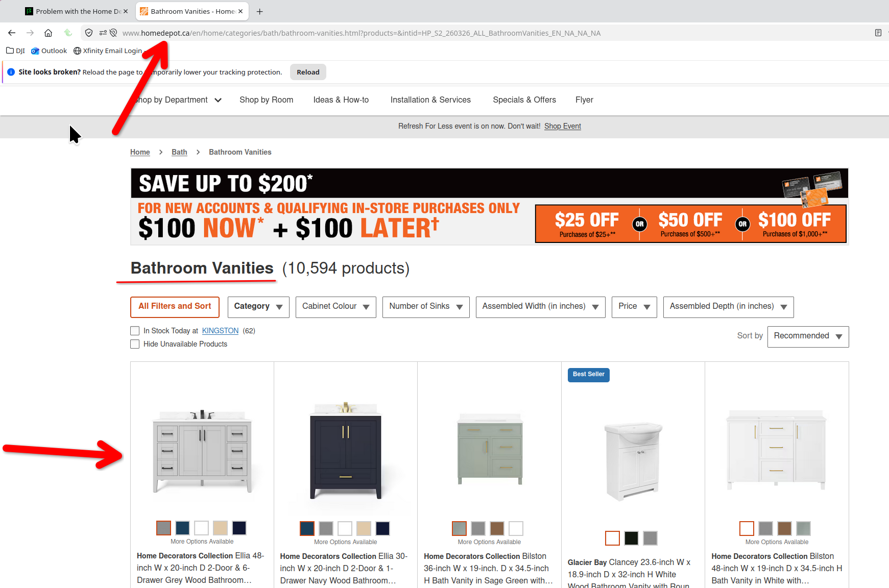
Task: Expand the Cabinet Colour filter
Action: pyautogui.click(x=336, y=307)
